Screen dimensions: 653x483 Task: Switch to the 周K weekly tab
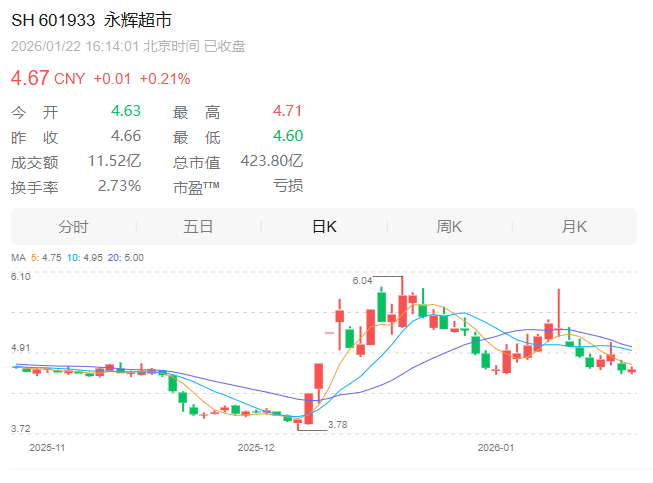pyautogui.click(x=449, y=227)
